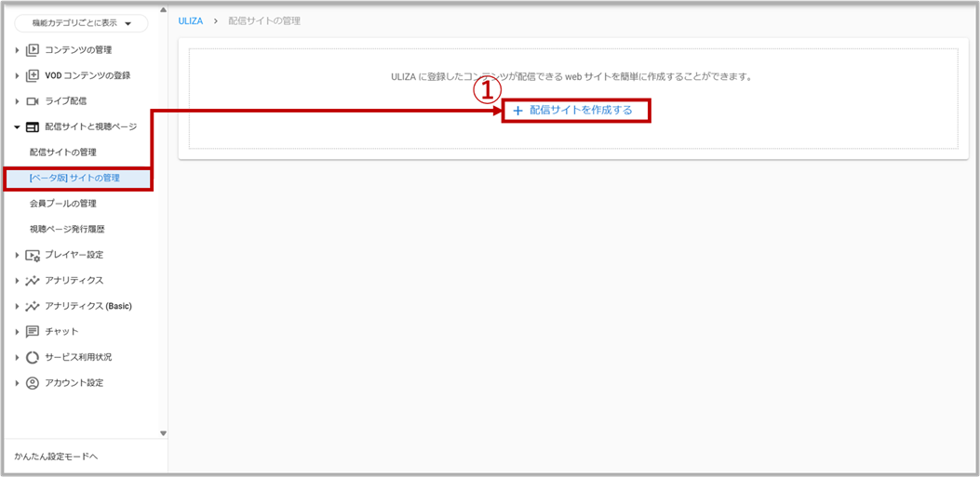Click the サービス利用状況 donut icon
Screen dimensions: 980x477
click(x=33, y=357)
